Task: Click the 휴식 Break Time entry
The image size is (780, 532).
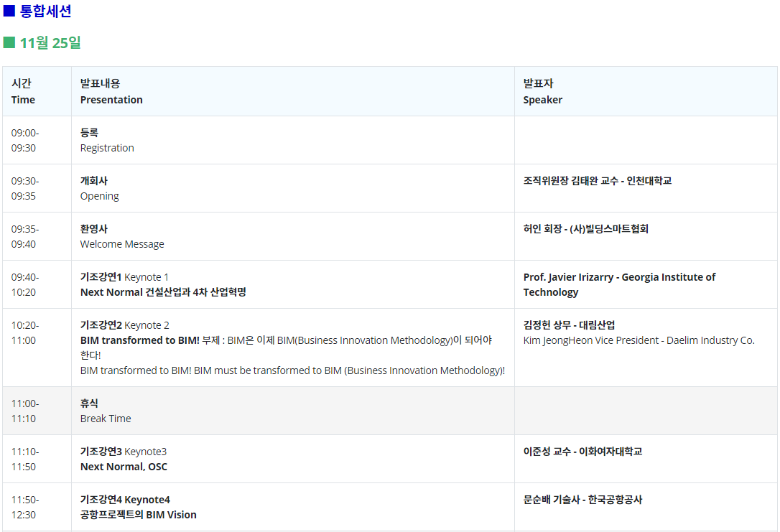Action: coord(106,411)
